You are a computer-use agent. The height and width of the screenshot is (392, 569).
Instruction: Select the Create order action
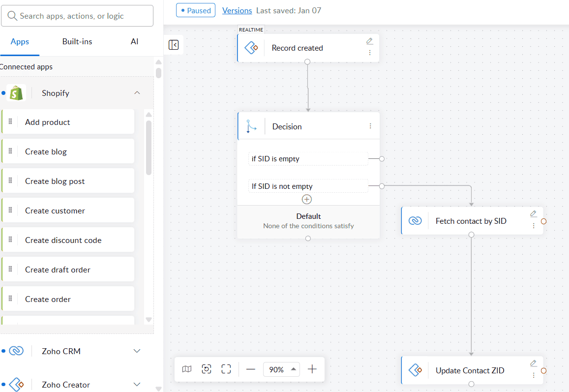68,299
